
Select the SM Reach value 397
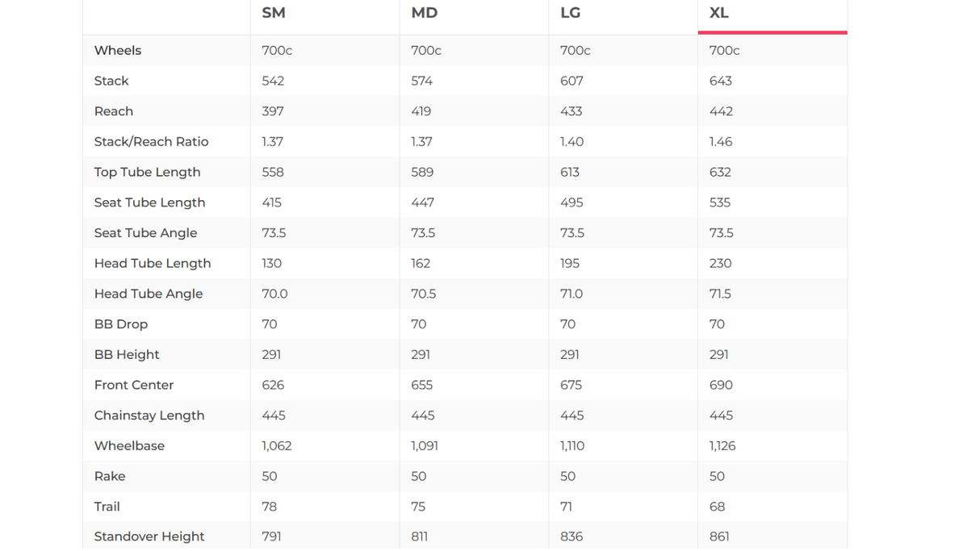(273, 111)
